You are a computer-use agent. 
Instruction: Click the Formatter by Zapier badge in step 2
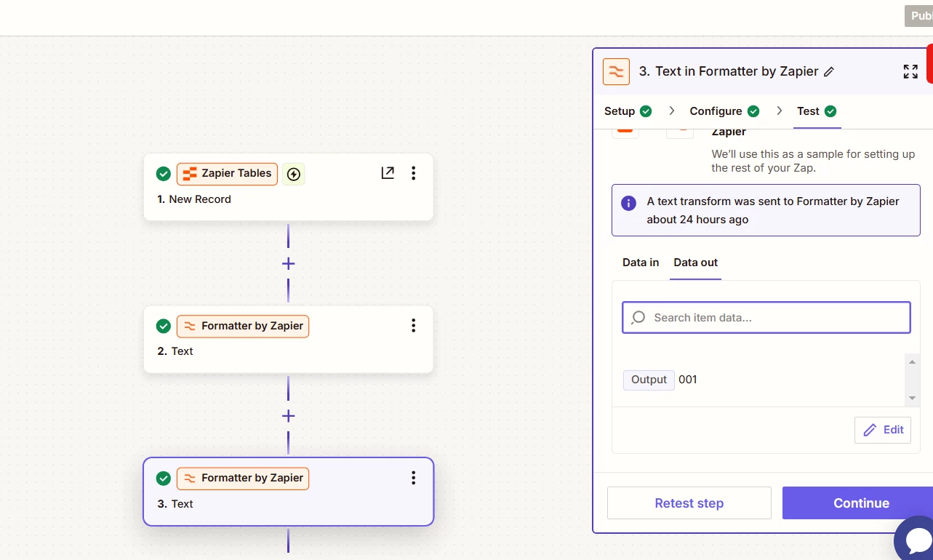point(243,326)
